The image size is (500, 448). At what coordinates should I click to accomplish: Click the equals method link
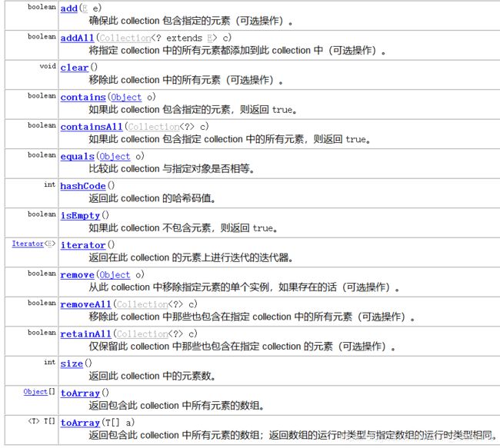tap(78, 157)
